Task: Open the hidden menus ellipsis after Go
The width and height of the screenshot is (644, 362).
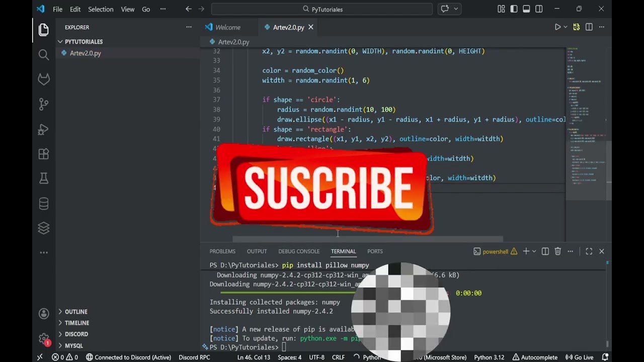Action: 163,9
